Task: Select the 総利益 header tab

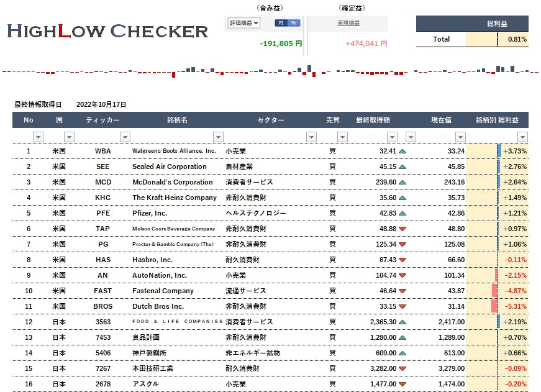Action: point(498,24)
